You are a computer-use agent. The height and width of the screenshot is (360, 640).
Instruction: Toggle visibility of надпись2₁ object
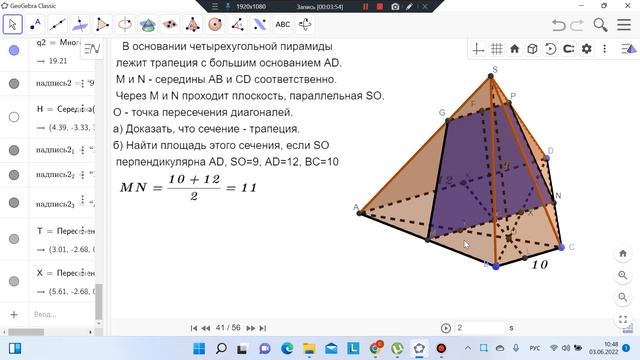[14, 150]
